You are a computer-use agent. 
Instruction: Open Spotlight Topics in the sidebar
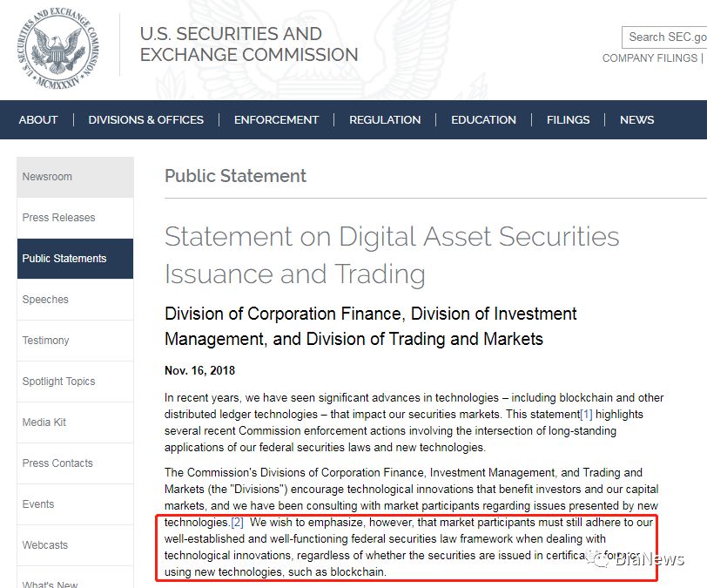pos(59,382)
